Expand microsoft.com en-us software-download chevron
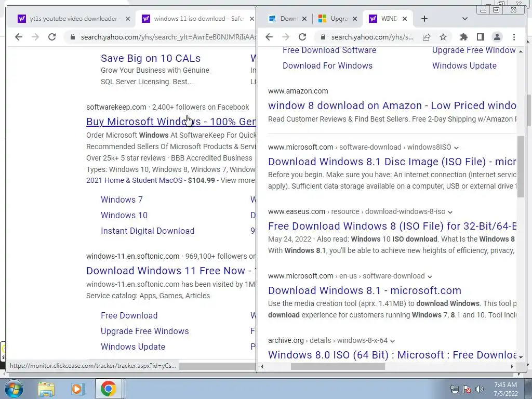The height and width of the screenshot is (399, 532). (430, 276)
